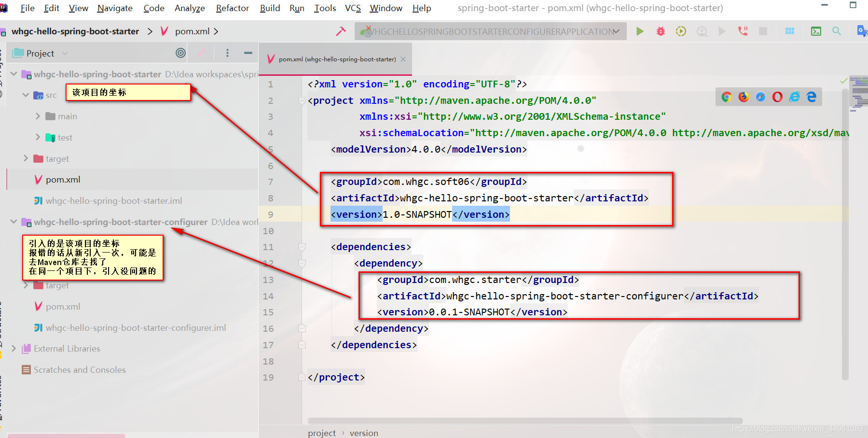Click the Select Opened File target icon

(180, 53)
